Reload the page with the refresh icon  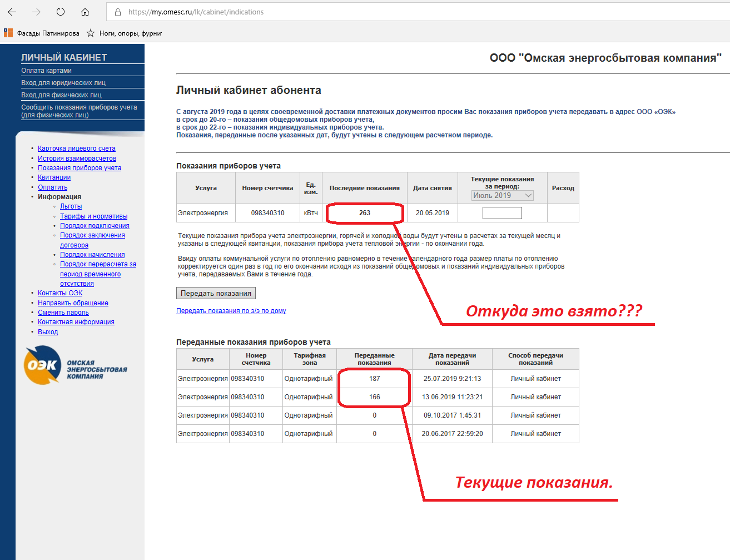tap(61, 12)
